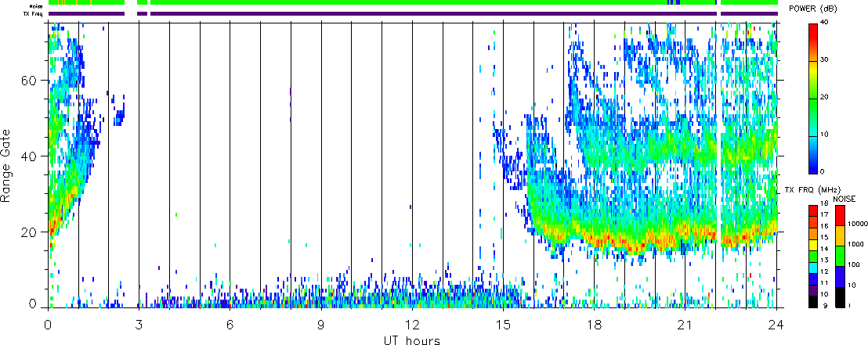Click the purple TX Freq strip above the plot
This screenshot has height=345, width=868.
tap(413, 13)
